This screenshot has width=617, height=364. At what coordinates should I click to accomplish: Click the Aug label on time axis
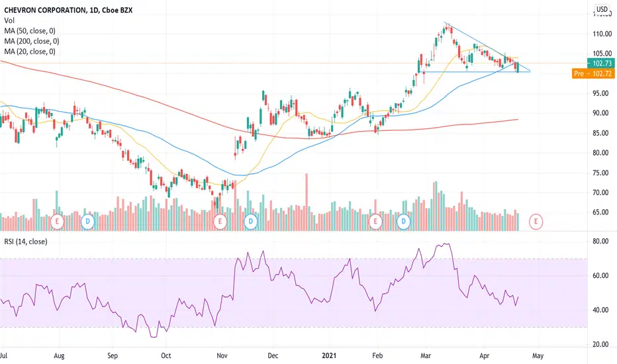59,355
